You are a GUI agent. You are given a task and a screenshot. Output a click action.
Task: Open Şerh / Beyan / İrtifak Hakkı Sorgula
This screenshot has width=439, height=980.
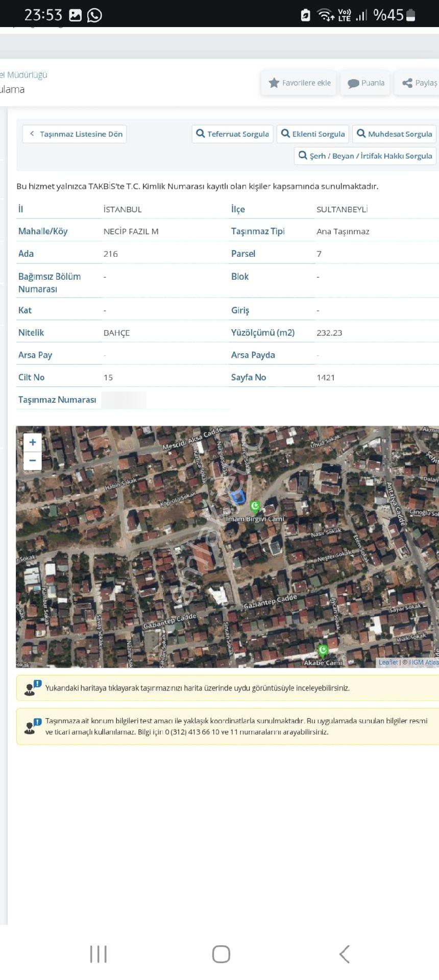coord(365,156)
